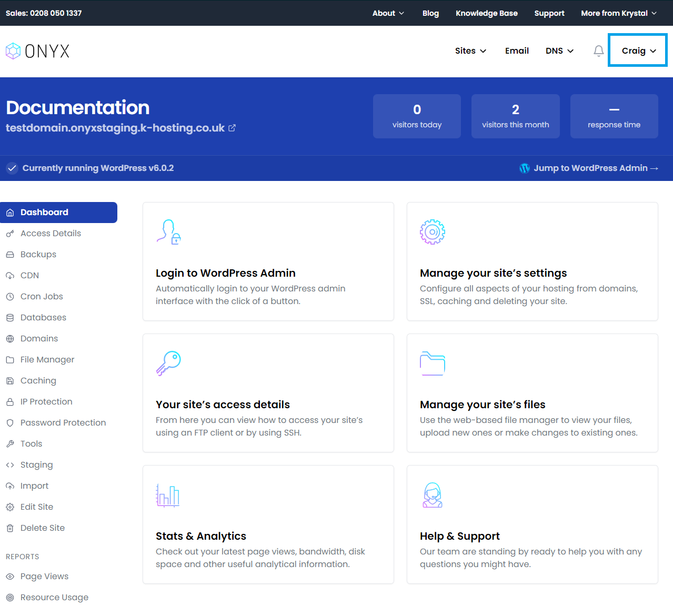Open the Knowledge Base link
Screen dimensions: 673x616
487,13
